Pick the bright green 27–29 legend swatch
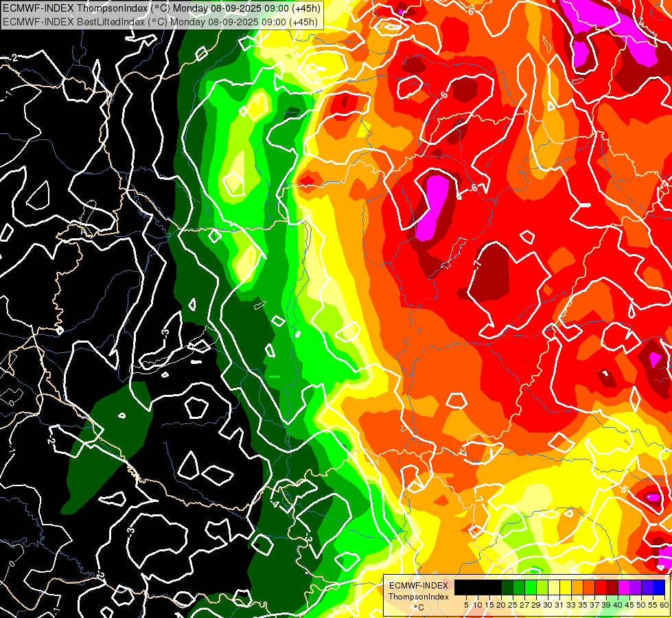Screen dimensions: 672x618 pyautogui.click(x=531, y=588)
